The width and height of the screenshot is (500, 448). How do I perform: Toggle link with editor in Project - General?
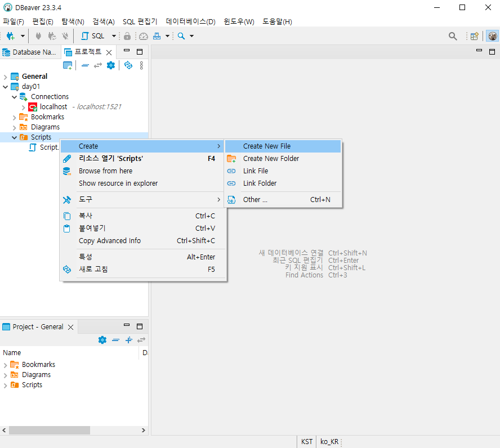(x=141, y=341)
